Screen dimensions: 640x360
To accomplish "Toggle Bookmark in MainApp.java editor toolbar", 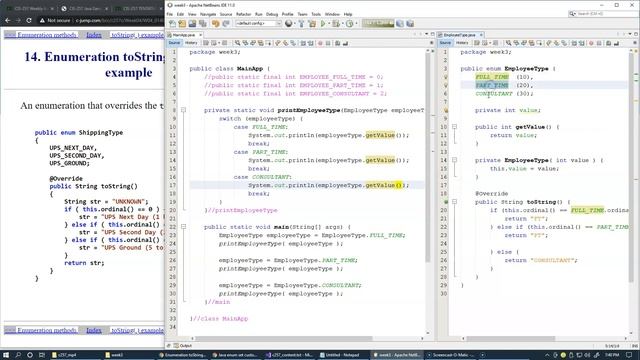I will point(293,43).
